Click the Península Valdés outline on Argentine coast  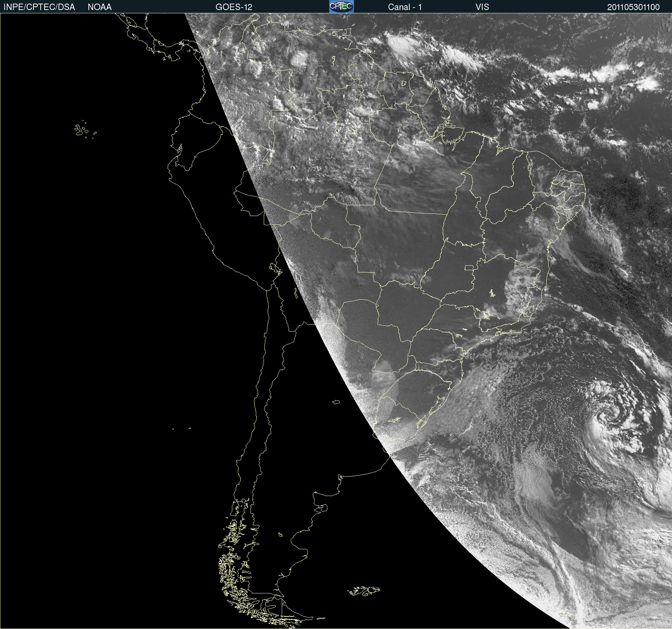tap(323, 508)
